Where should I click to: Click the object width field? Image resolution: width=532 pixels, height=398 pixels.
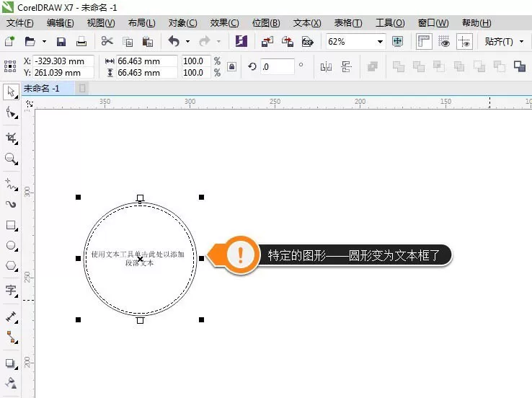(x=146, y=61)
